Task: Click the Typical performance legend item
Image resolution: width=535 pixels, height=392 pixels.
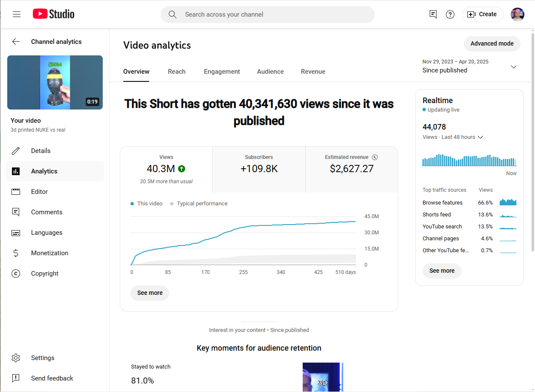Action: click(199, 204)
